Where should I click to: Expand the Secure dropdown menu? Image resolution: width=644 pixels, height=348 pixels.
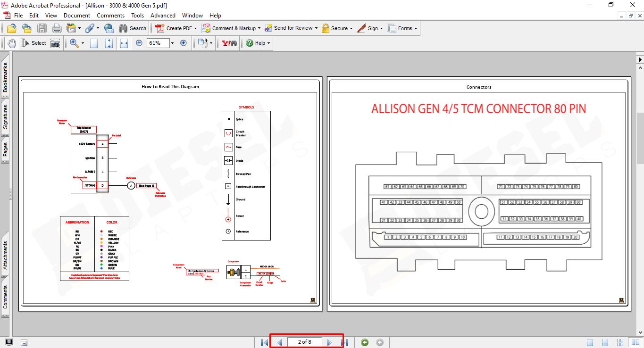click(x=351, y=28)
